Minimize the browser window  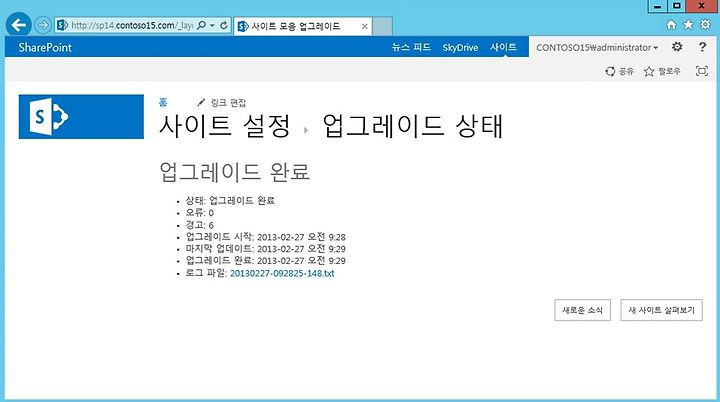pyautogui.click(x=658, y=6)
